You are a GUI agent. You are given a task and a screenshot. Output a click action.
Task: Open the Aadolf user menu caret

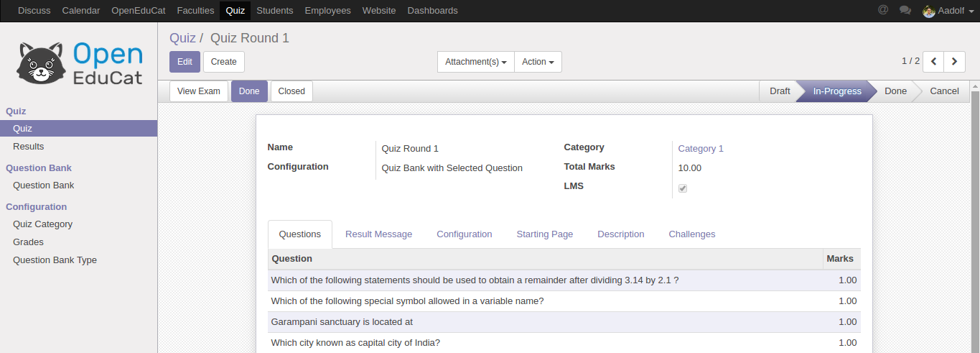click(x=971, y=11)
